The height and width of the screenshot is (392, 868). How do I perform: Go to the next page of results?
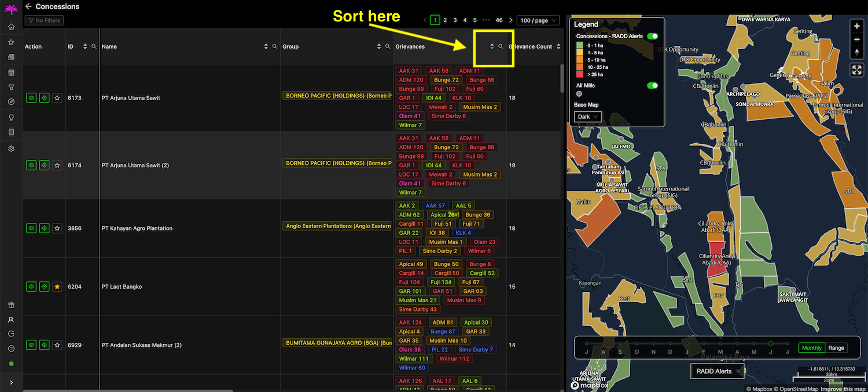(x=510, y=20)
